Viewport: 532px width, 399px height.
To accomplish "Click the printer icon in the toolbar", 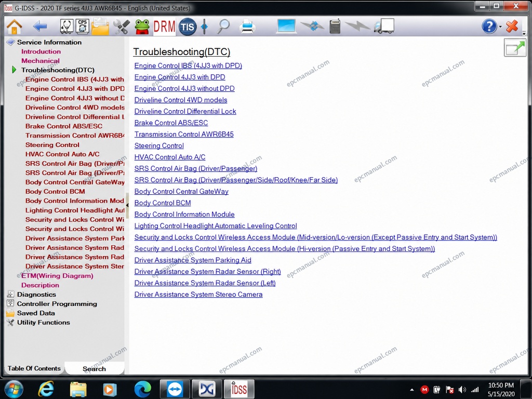I will 247,26.
